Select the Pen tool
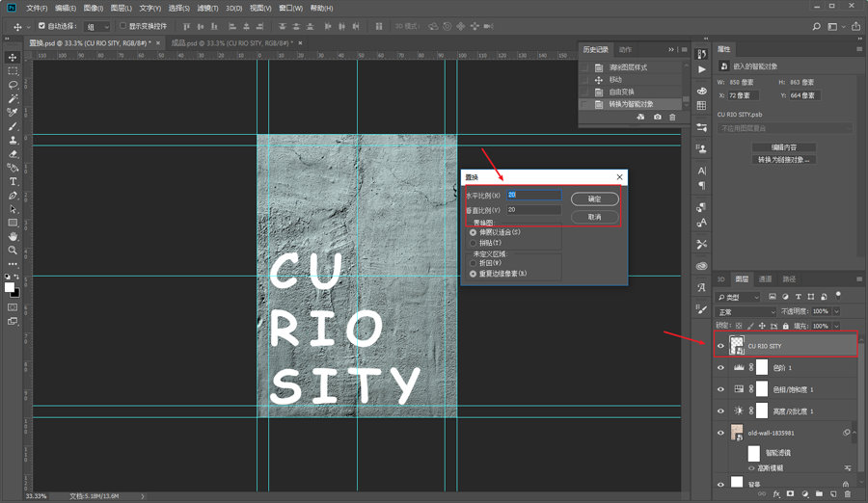 [13, 195]
